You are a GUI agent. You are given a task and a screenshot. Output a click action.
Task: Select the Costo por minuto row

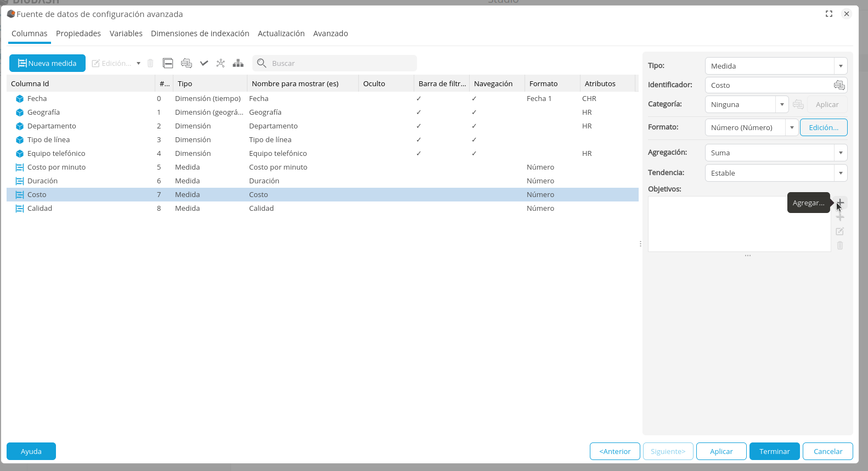click(57, 167)
